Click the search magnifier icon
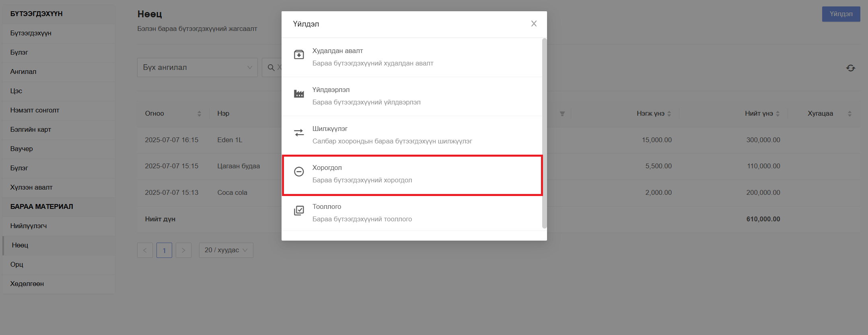868x335 pixels. point(272,67)
